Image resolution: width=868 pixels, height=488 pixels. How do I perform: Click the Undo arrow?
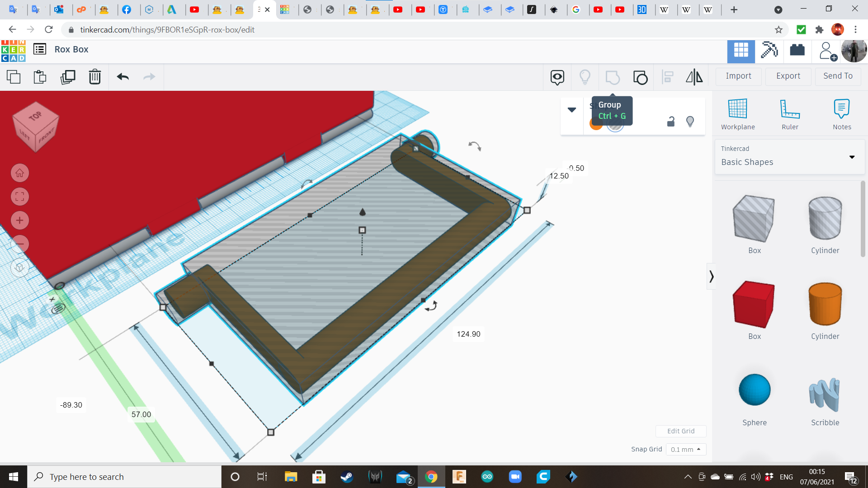pyautogui.click(x=123, y=77)
